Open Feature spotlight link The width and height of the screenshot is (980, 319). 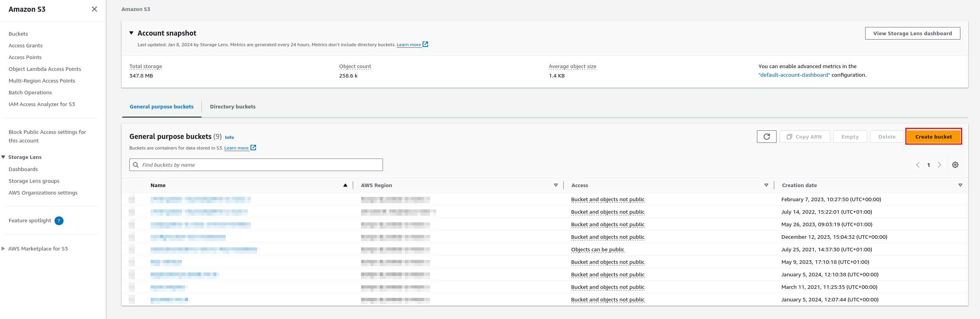point(30,221)
